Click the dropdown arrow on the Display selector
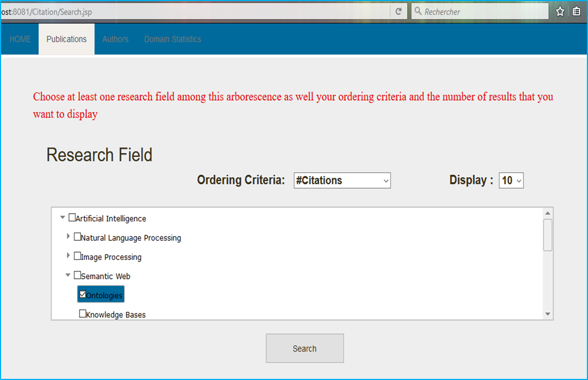The image size is (588, 380). coord(518,180)
